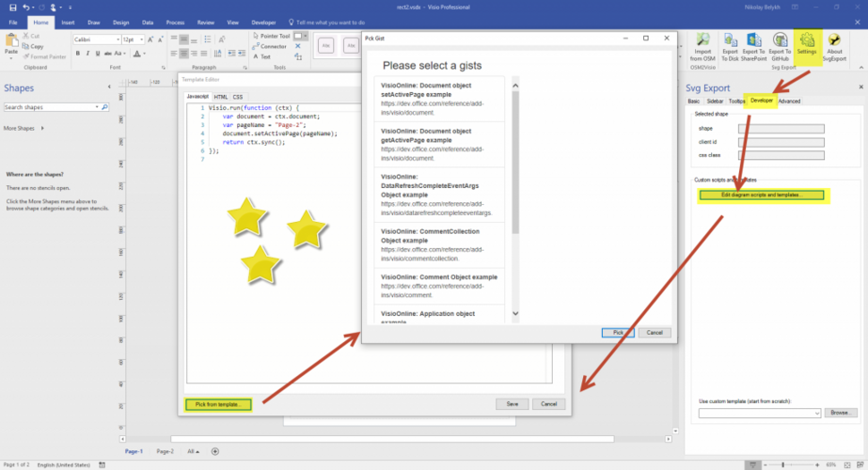Screen dimensions: 868x470
Task: Click the css class input field
Action: click(x=781, y=155)
